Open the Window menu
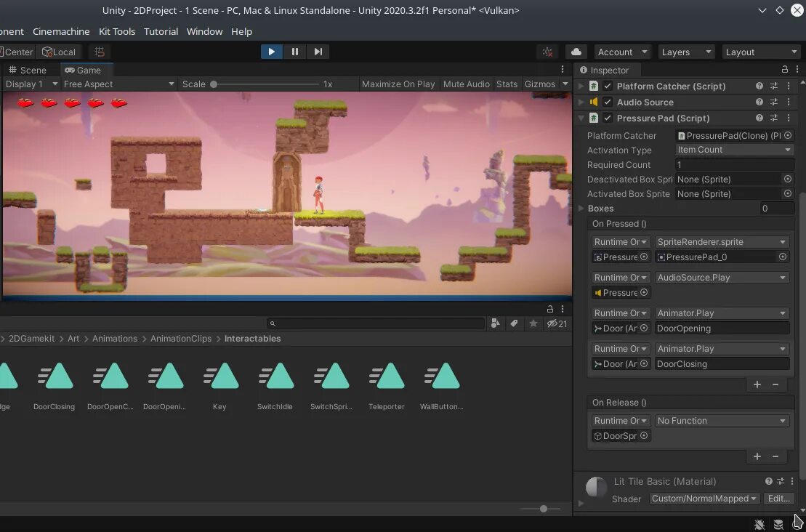Screen dimensions: 806x532 click(204, 31)
